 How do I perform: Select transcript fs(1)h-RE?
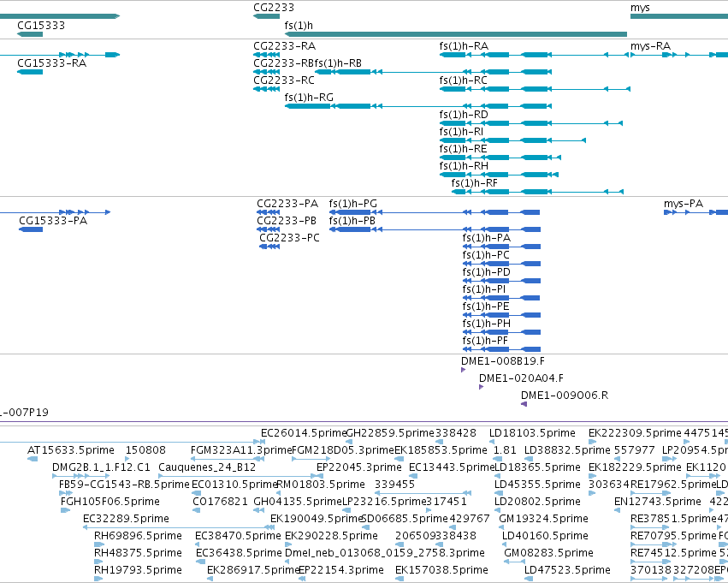point(464,149)
